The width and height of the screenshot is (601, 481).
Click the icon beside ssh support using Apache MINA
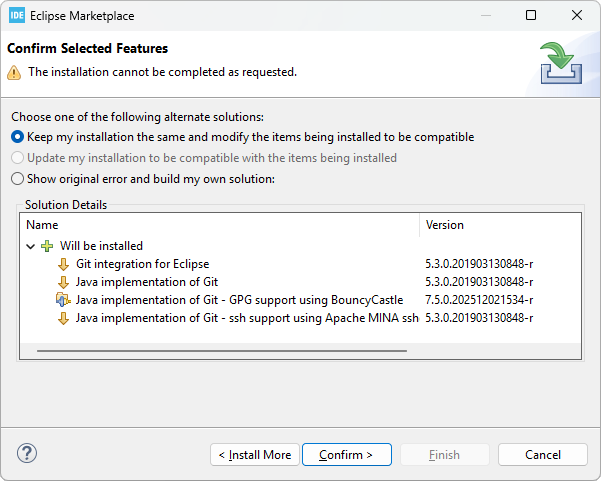click(x=64, y=318)
